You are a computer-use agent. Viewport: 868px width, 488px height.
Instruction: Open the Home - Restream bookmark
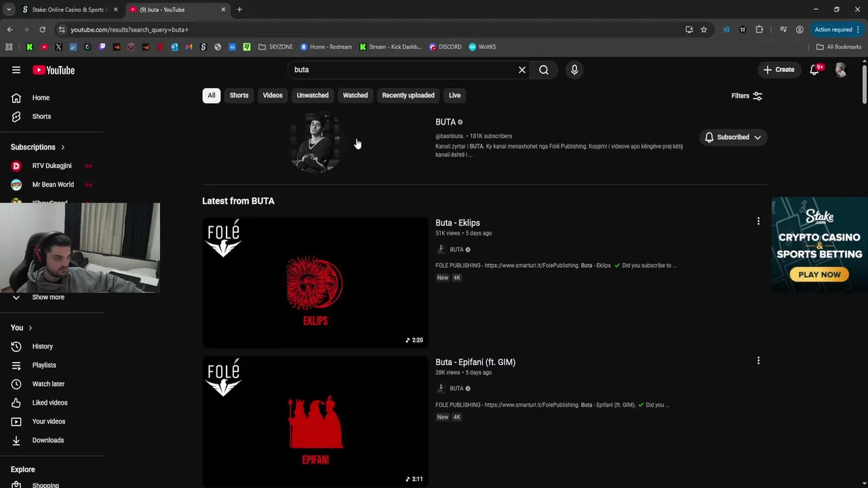click(325, 47)
